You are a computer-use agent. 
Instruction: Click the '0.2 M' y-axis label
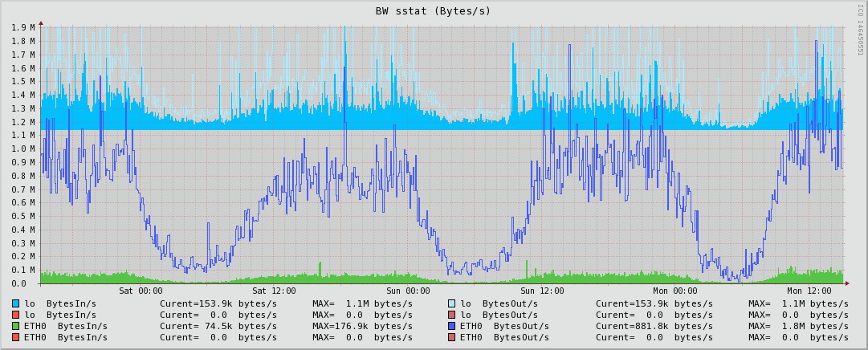click(x=22, y=257)
